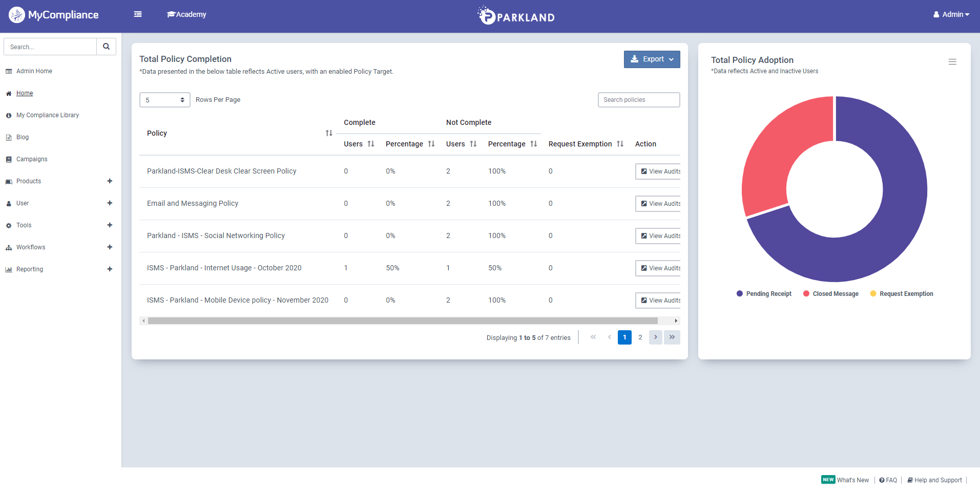Expand the Products submenu plus
The width and height of the screenshot is (980, 492).
point(110,181)
